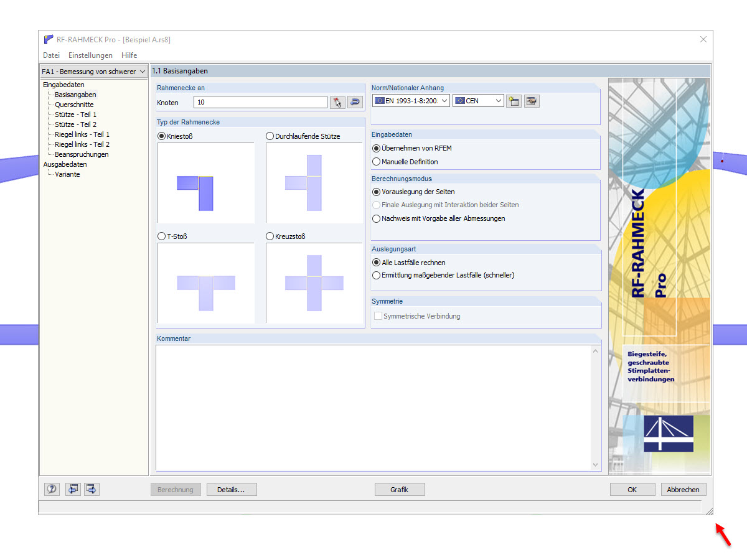
Task: Open the Grafik view
Action: [x=400, y=489]
